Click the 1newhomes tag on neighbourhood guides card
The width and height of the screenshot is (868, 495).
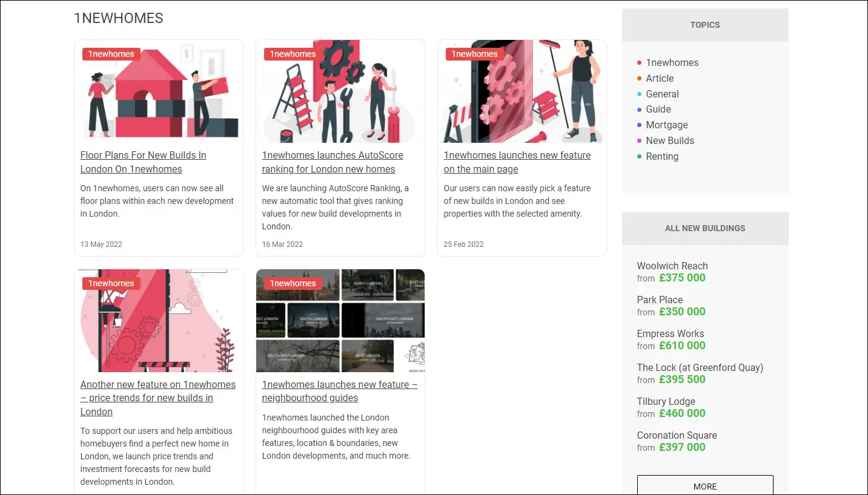pos(293,283)
